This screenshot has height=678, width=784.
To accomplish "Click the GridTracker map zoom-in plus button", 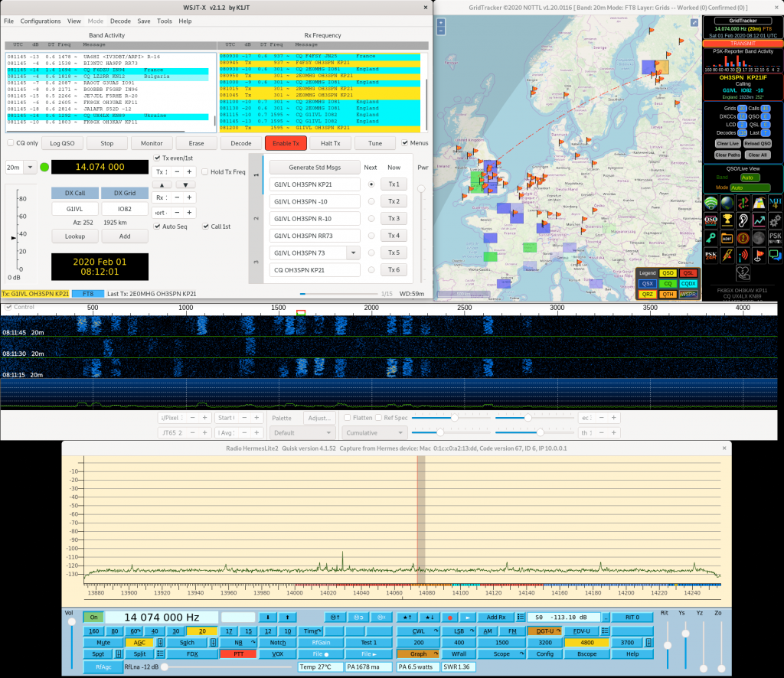I will coord(441,22).
